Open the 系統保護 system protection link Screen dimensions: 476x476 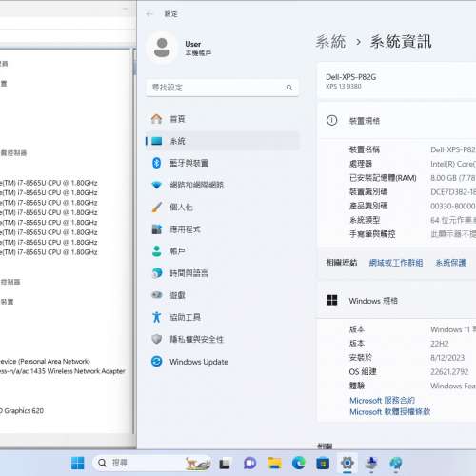450,263
